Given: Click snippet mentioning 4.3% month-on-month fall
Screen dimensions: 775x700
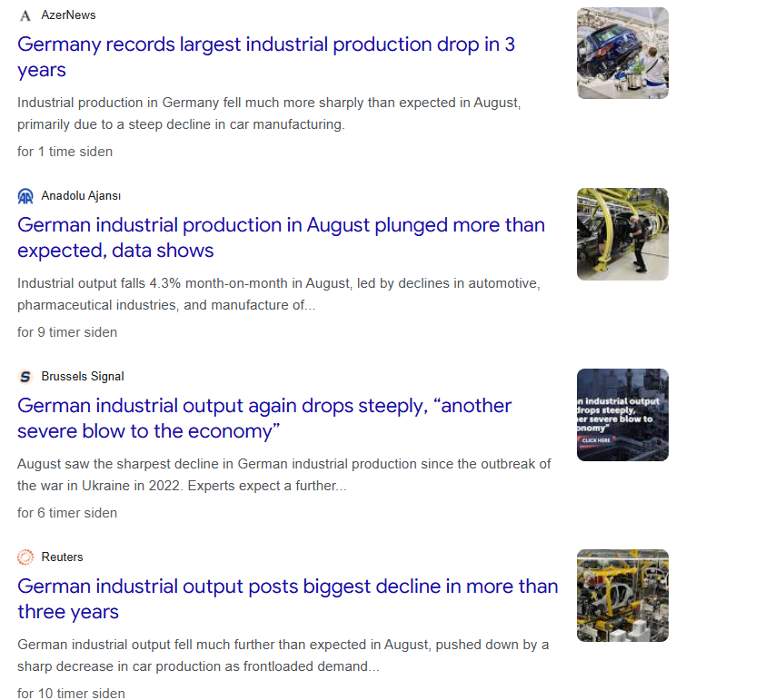Looking at the screenshot, I should (x=278, y=294).
